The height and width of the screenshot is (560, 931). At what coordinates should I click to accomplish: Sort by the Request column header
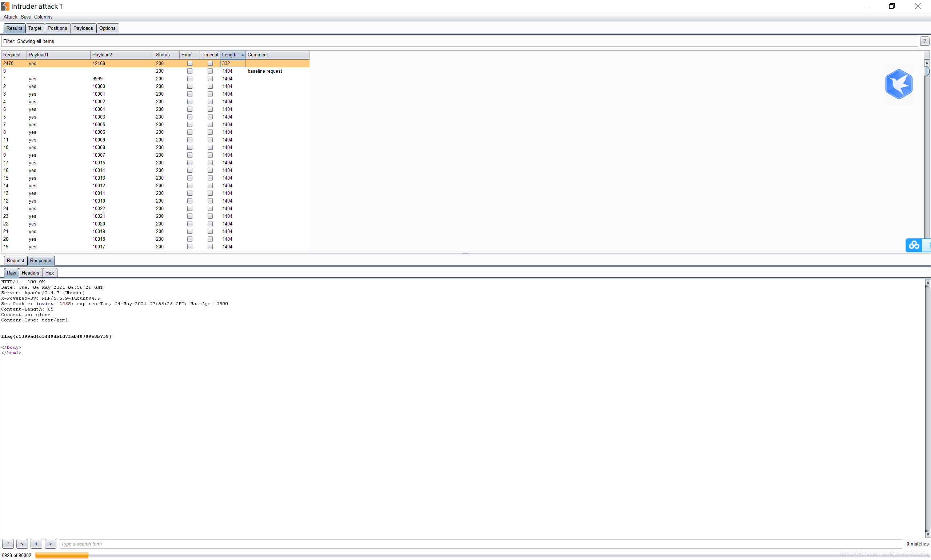pos(14,55)
